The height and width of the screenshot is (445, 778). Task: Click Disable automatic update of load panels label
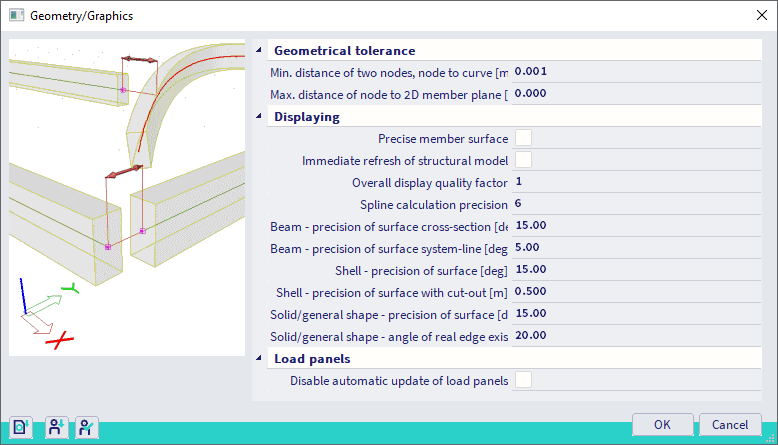tap(399, 381)
